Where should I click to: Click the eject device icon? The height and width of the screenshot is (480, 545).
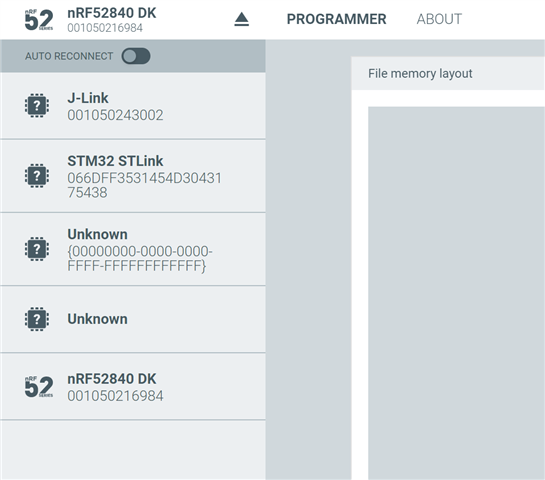(x=242, y=19)
